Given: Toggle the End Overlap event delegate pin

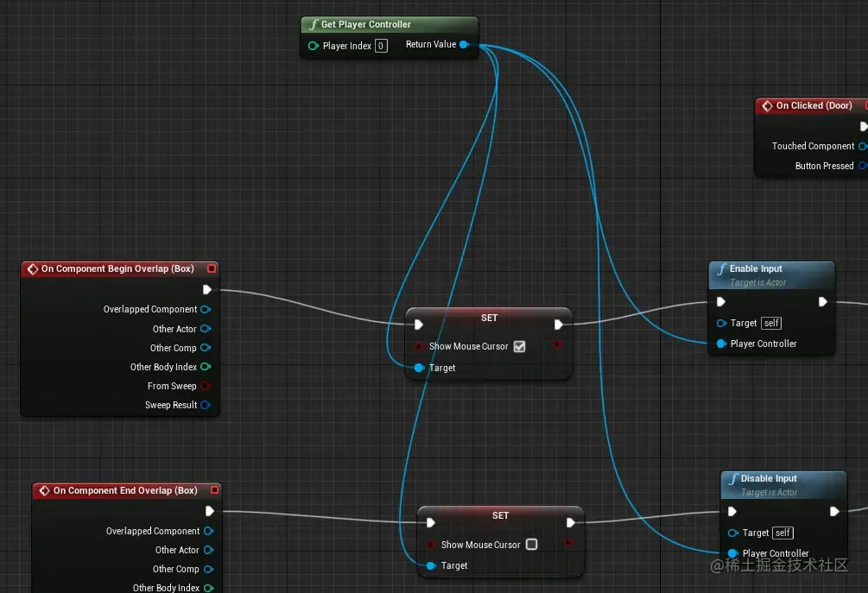Looking at the screenshot, I should click(x=215, y=490).
